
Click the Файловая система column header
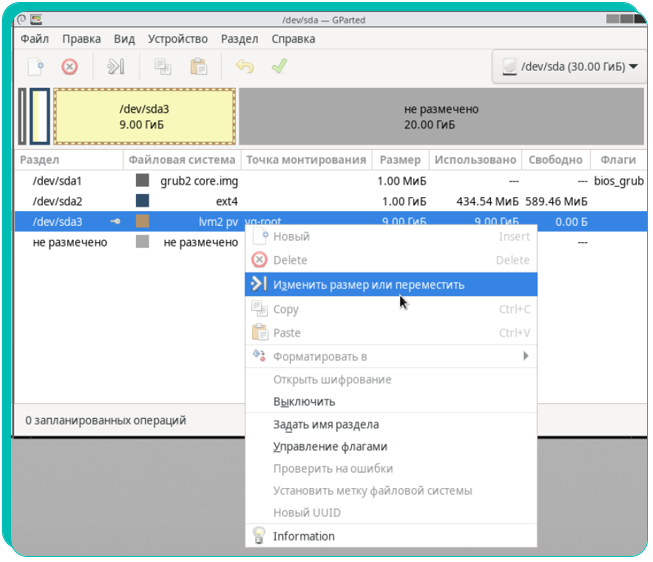coord(182,160)
